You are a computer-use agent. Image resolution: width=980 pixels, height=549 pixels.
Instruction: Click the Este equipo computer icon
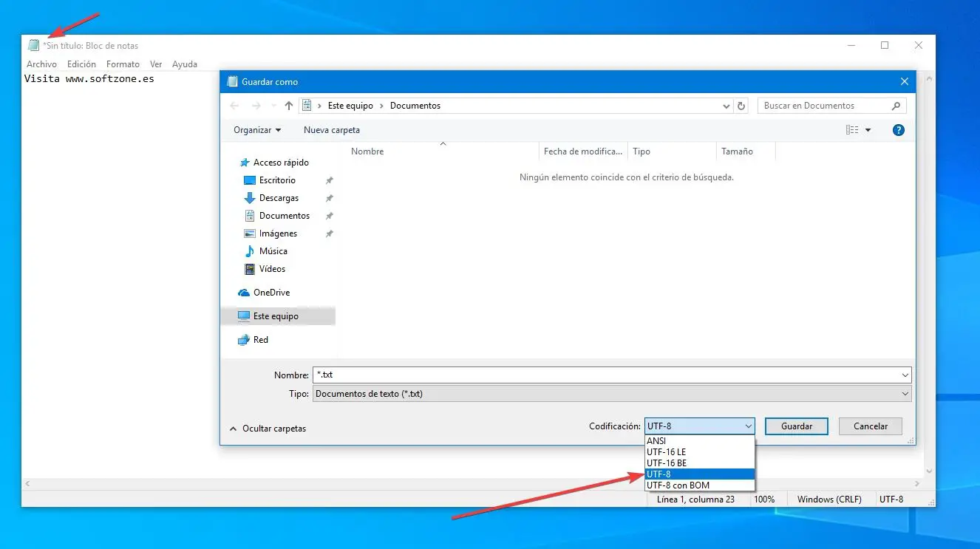coord(244,316)
